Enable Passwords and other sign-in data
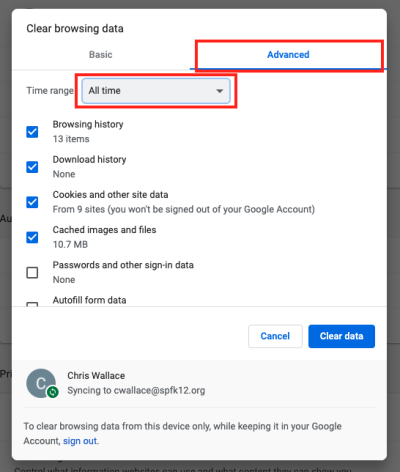The image size is (400, 472). click(x=32, y=273)
